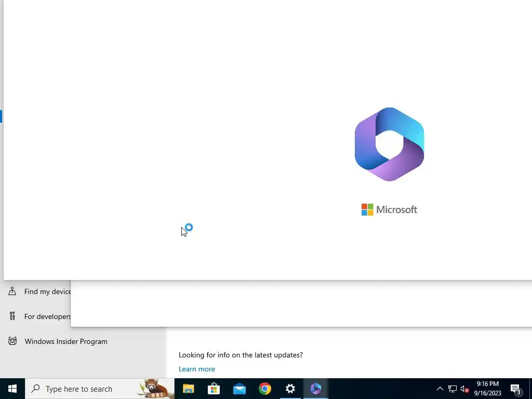Click the Microsoft 365 logo on splash screen
This screenshot has width=532, height=399.
click(389, 144)
